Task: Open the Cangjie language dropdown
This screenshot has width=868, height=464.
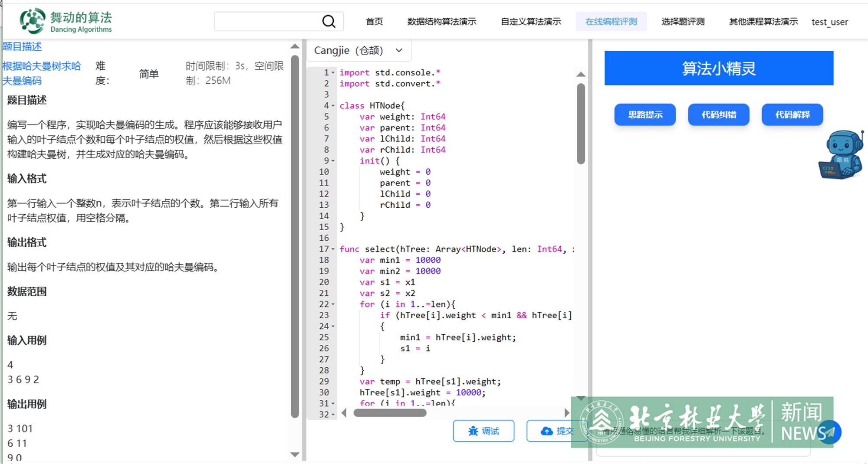Action: (359, 51)
